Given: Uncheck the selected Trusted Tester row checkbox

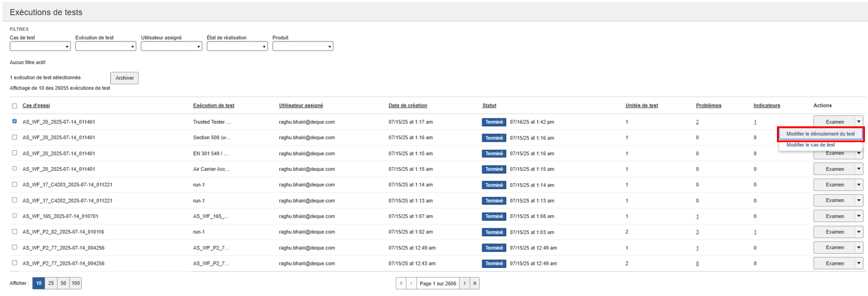Looking at the screenshot, I should pos(14,121).
